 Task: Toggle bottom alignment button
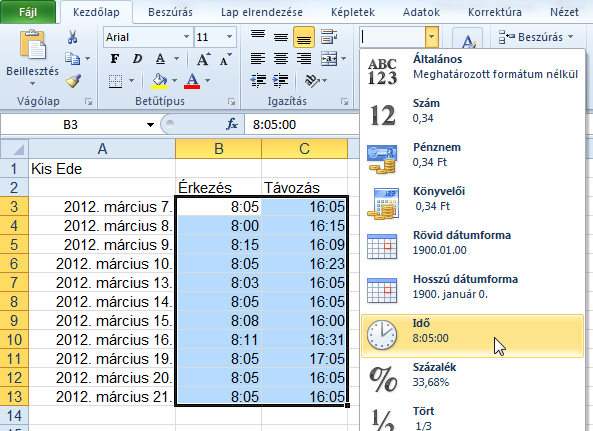click(304, 37)
